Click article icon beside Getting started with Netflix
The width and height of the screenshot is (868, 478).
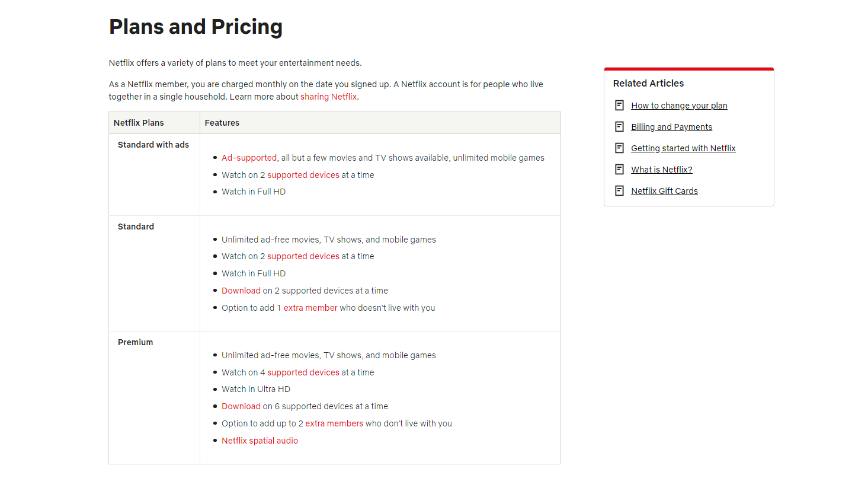(619, 148)
